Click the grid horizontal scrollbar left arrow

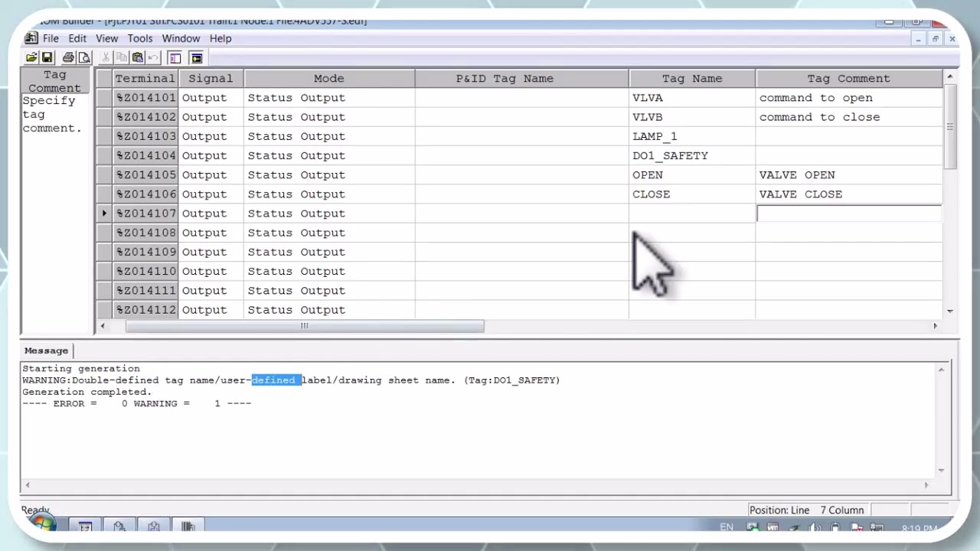(x=103, y=326)
